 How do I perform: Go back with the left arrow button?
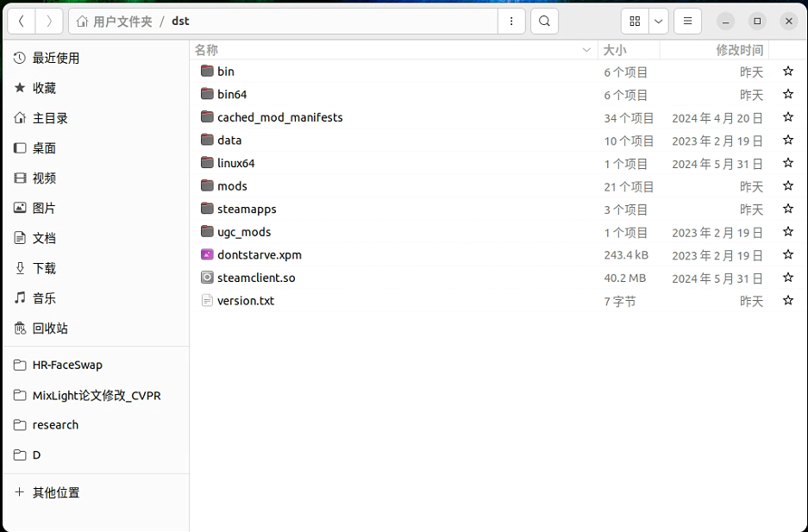tap(22, 21)
